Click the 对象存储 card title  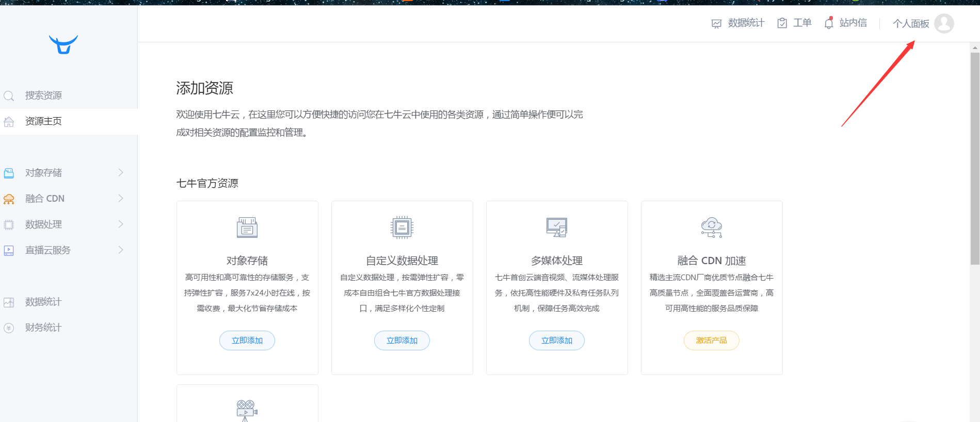tap(247, 261)
